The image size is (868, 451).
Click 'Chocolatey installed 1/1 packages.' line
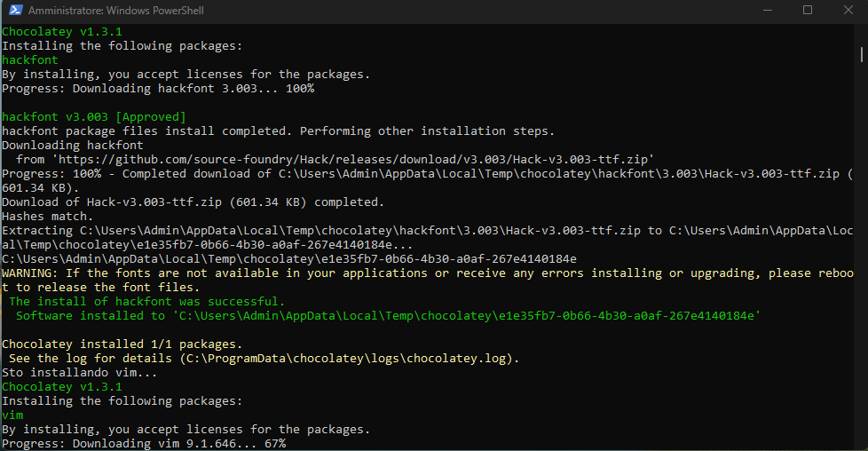[122, 344]
